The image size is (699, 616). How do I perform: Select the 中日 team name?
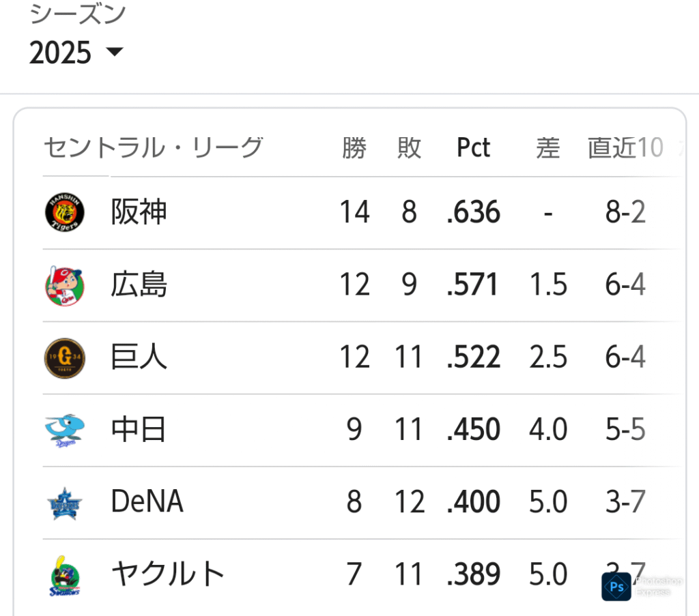pos(139,429)
